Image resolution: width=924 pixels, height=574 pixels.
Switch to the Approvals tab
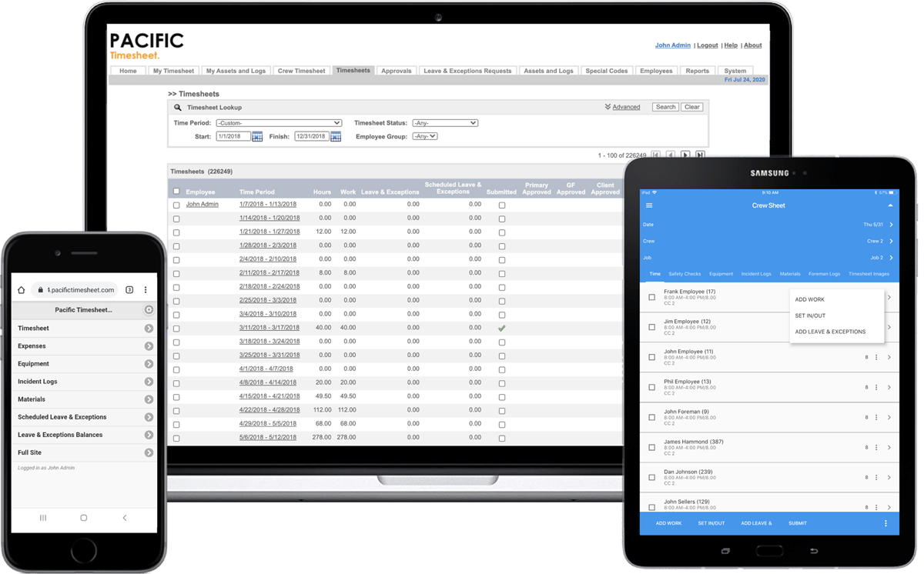(396, 70)
